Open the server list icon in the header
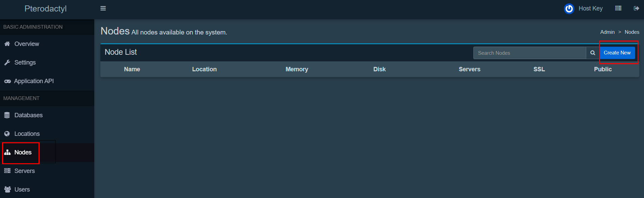Screen dimensions: 644x198 [618, 8]
